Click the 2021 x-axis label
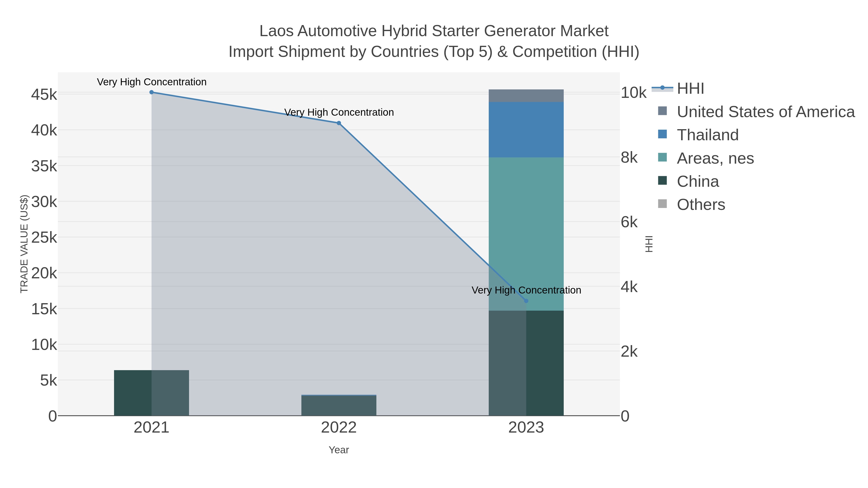This screenshot has width=868, height=488. (152, 428)
